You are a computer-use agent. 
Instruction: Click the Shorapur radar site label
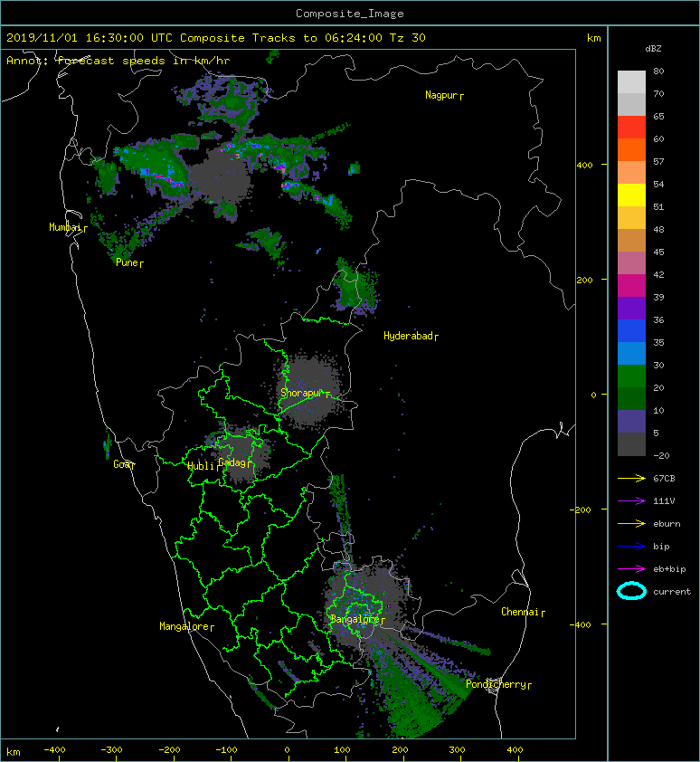[302, 393]
